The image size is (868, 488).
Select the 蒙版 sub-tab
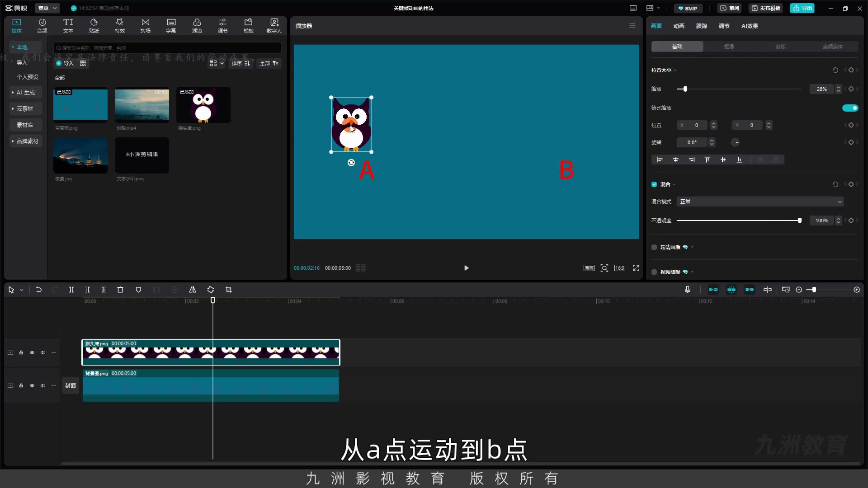[780, 47]
